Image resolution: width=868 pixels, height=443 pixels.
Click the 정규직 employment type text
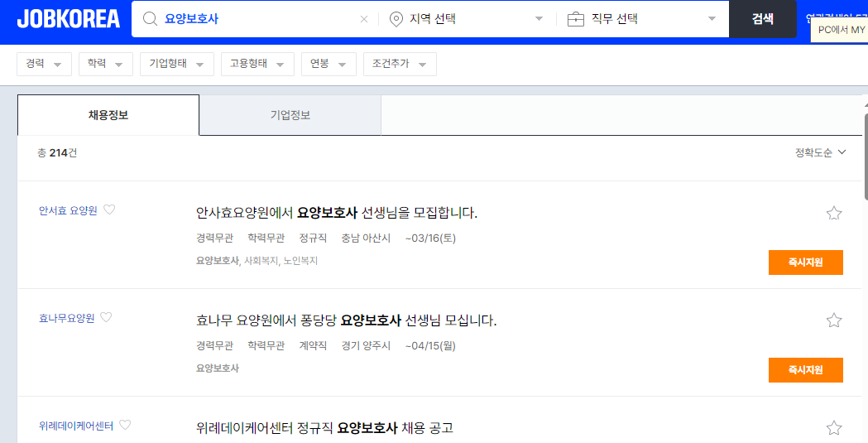click(x=313, y=238)
